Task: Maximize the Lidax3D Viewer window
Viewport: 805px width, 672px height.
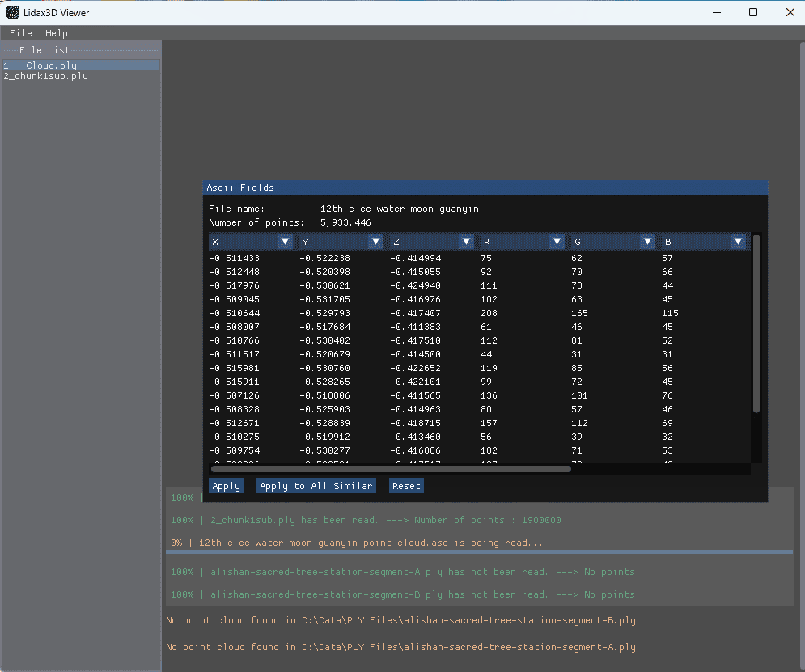Action: click(753, 12)
